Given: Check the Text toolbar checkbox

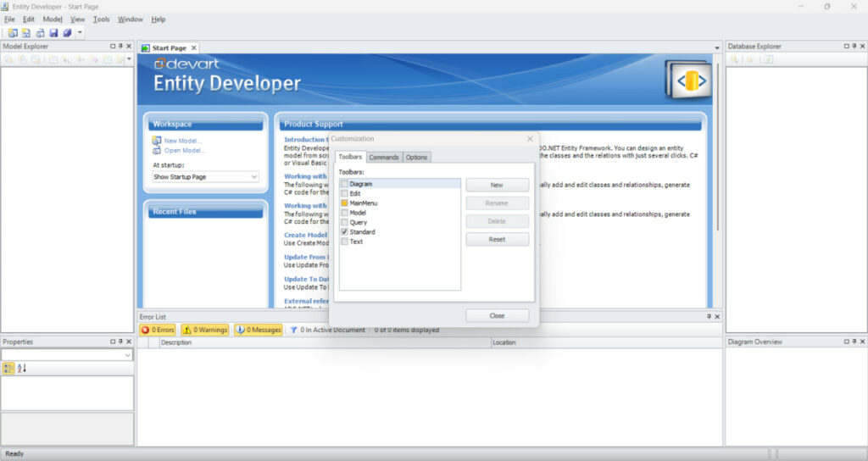Looking at the screenshot, I should 344,242.
